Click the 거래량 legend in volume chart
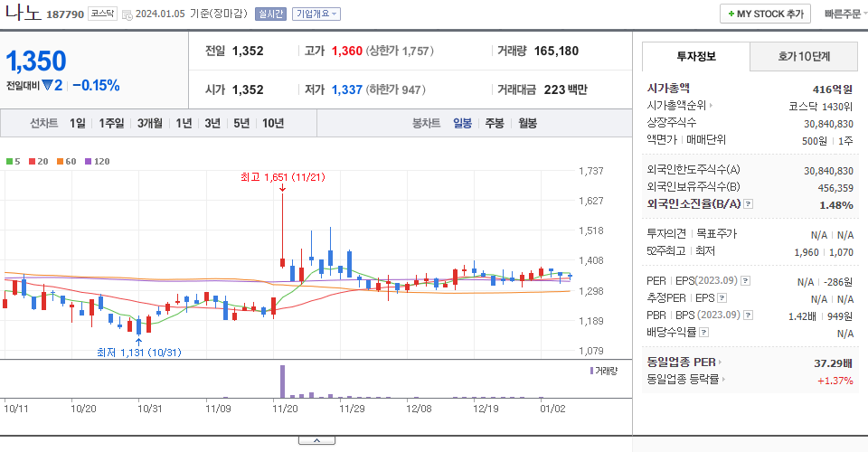The image size is (868, 452). 603,371
